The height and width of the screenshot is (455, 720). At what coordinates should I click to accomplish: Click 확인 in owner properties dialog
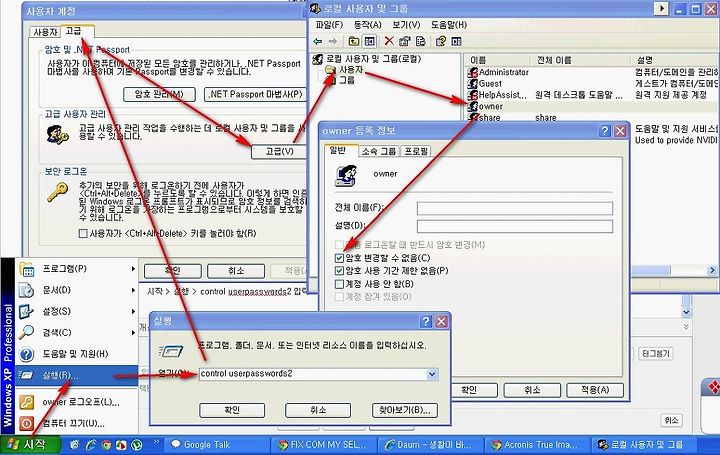click(469, 390)
